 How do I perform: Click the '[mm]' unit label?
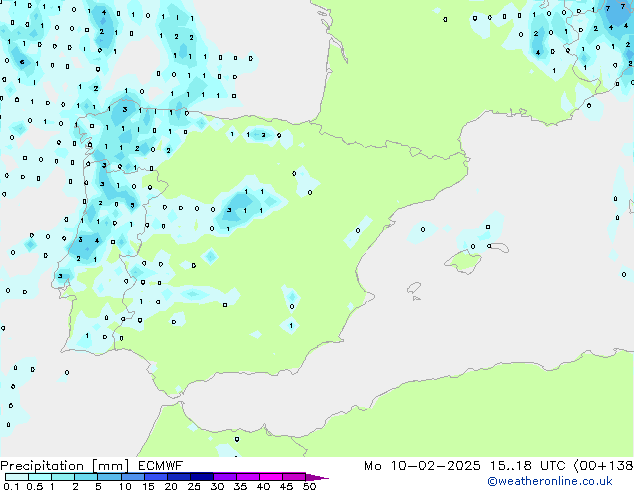[x=110, y=466]
